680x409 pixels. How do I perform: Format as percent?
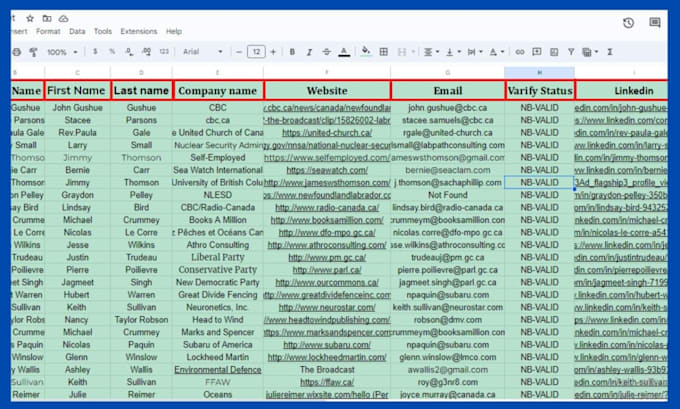click(x=112, y=52)
